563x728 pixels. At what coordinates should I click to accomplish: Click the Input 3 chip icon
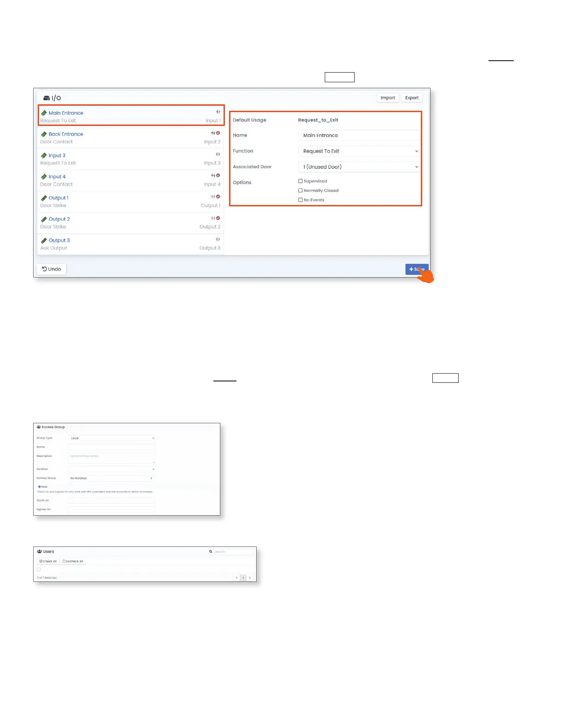tap(44, 155)
